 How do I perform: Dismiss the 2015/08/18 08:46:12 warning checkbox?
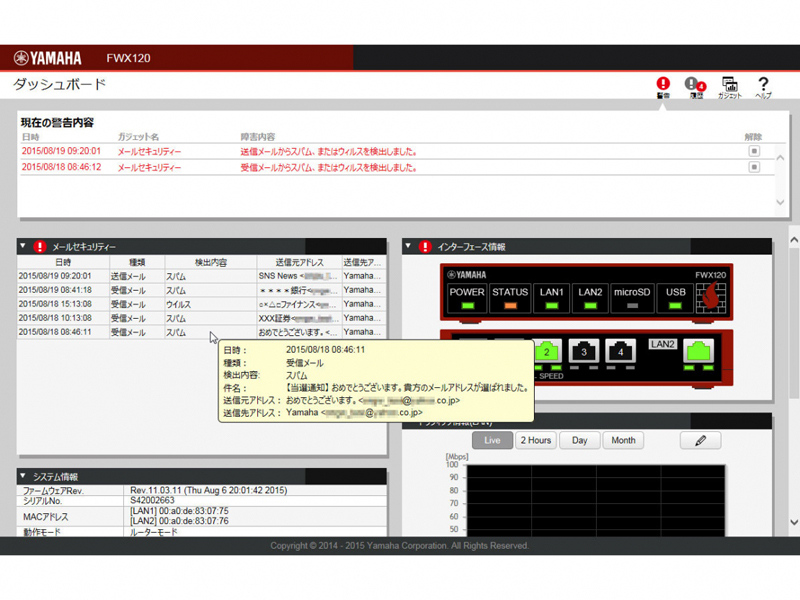click(754, 167)
